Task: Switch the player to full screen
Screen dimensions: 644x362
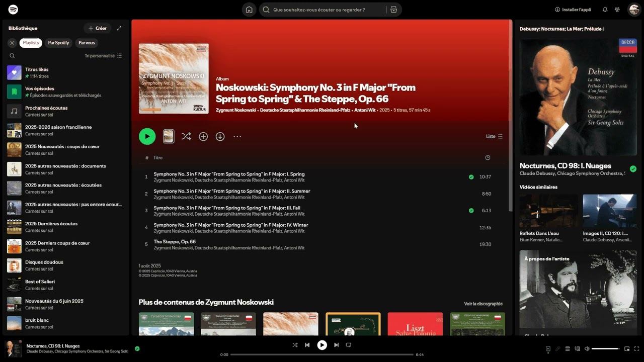Action: (636, 348)
